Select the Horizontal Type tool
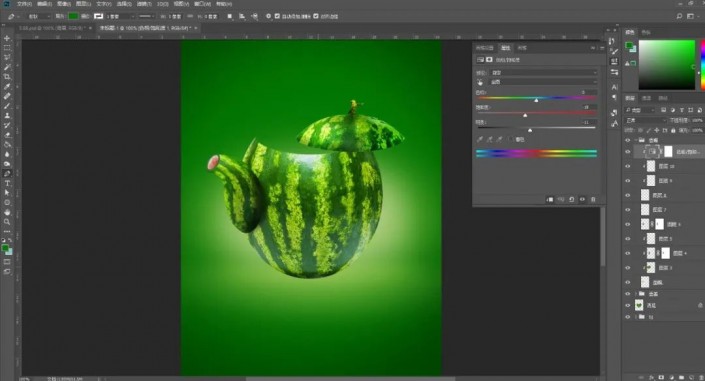Viewport: 705px width, 381px height. (7, 183)
